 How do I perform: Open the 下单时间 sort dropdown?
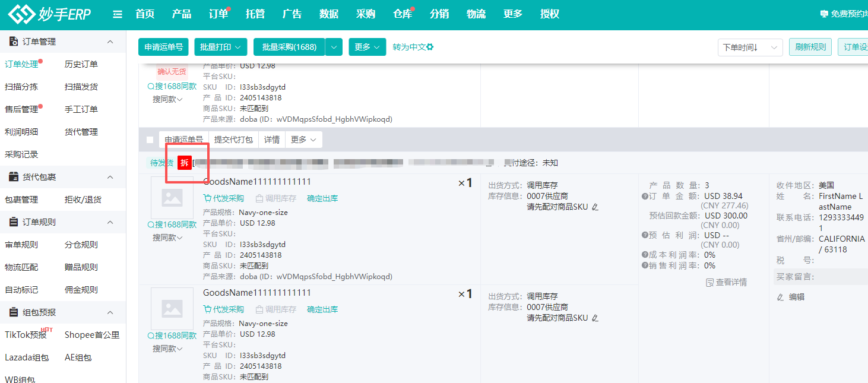749,48
